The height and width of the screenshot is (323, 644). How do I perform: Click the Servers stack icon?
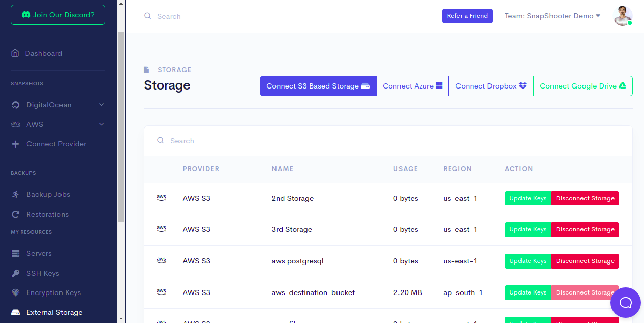(16, 253)
